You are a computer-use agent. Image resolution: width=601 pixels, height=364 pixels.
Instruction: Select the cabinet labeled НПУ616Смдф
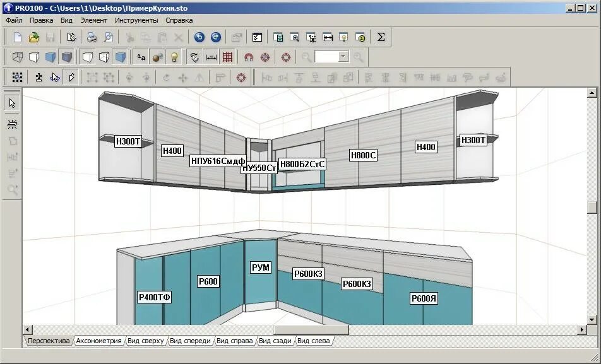point(218,161)
